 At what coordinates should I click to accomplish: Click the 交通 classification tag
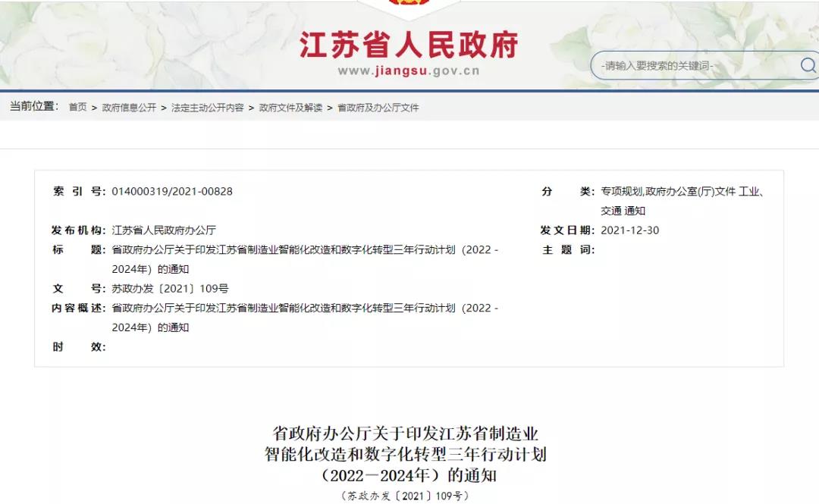click(610, 209)
